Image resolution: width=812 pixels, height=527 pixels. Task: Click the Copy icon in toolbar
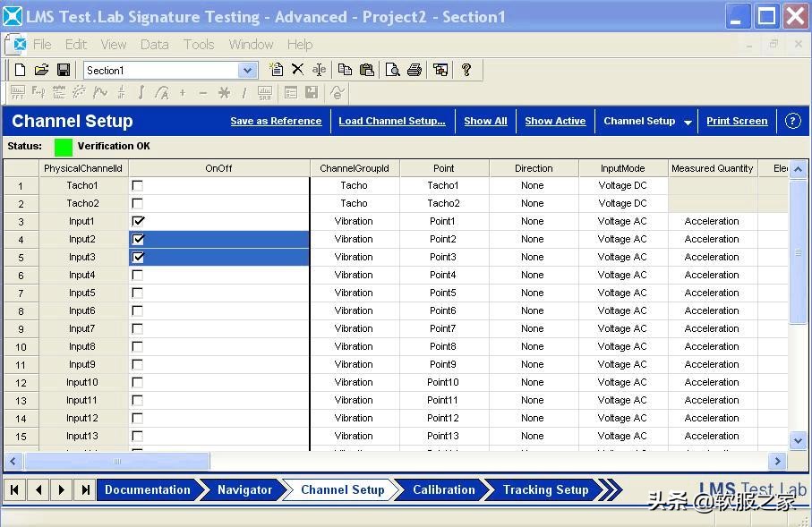pos(345,70)
